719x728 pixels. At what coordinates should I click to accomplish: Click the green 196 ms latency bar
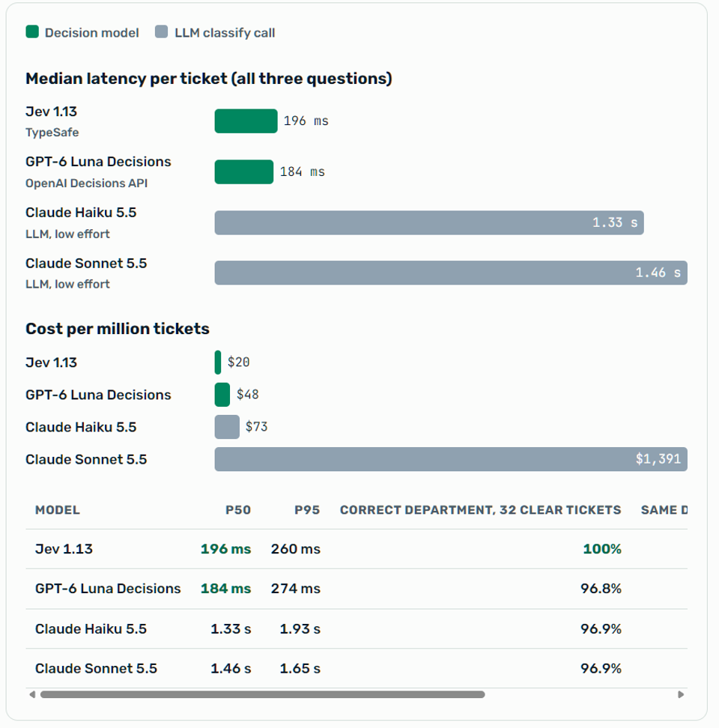click(246, 121)
